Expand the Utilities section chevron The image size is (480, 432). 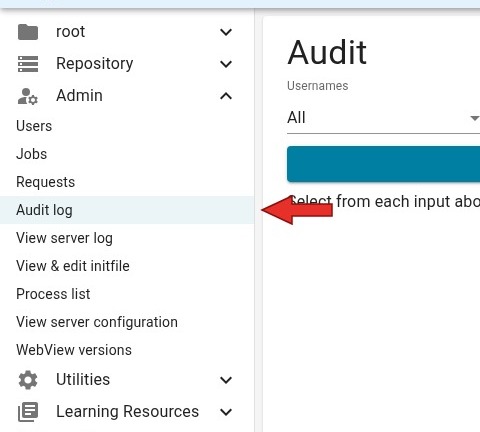click(226, 380)
